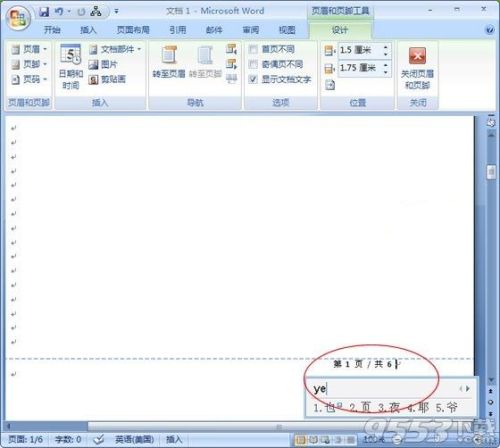This screenshot has width=500, height=448.
Task: Enable Different Odd & Even Pages (奇偶页不同)
Action: tap(253, 64)
